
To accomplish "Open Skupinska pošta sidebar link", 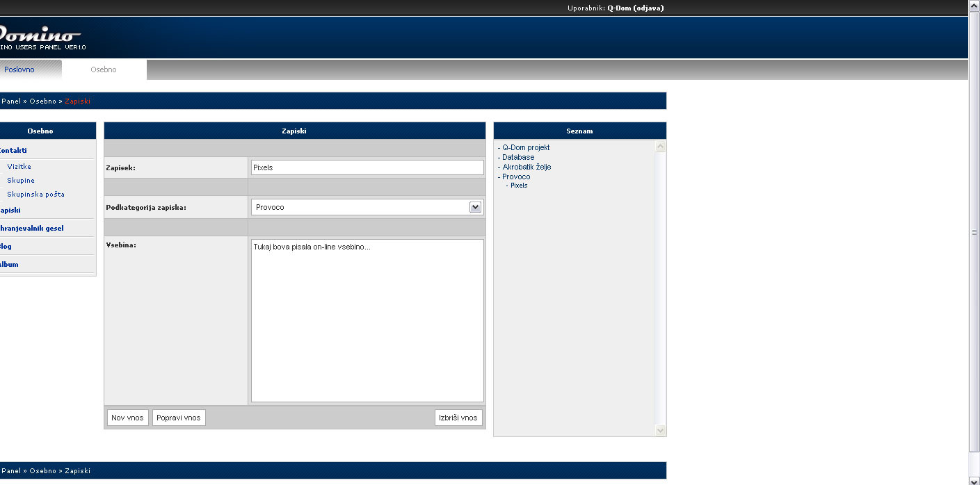I will tap(35, 195).
